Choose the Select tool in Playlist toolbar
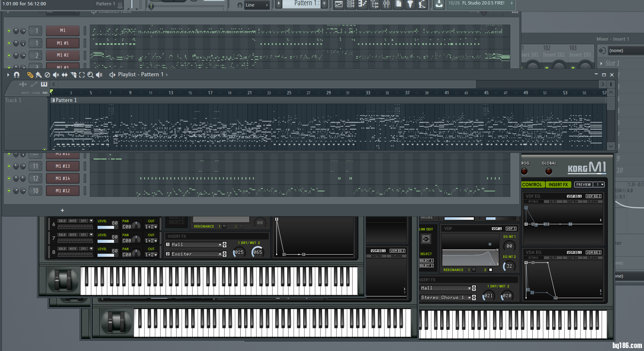Viewport: 644px width, 351px height. (82, 75)
